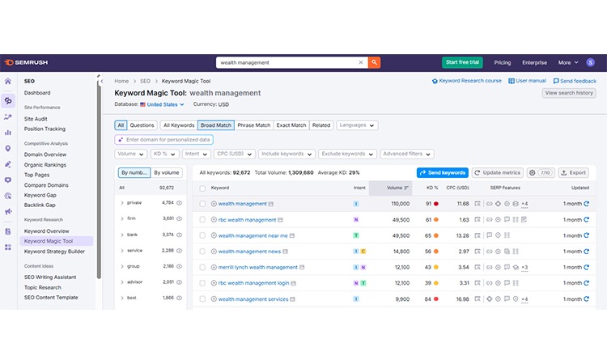Screen dimensions: 607x364
Task: Change the United States database dropdown
Action: pyautogui.click(x=162, y=104)
